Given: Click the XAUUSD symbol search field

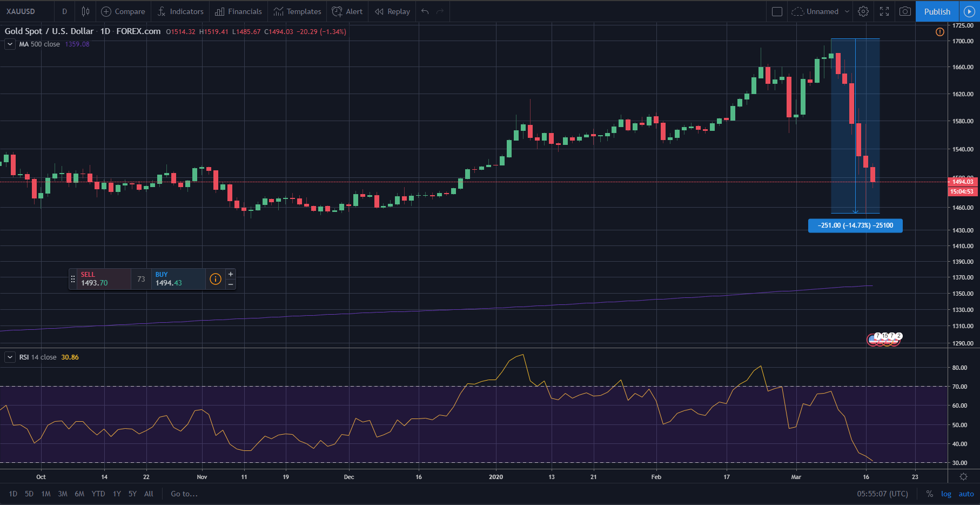Looking at the screenshot, I should coord(27,11).
